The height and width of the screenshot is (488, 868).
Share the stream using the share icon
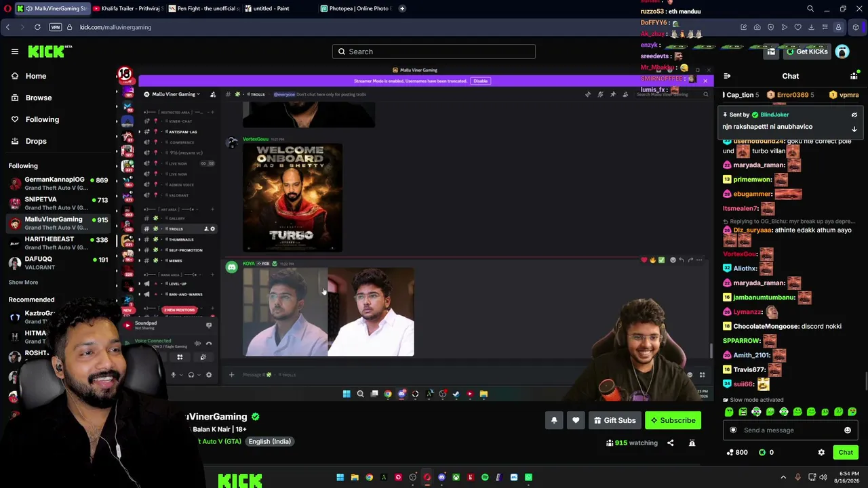coord(670,443)
